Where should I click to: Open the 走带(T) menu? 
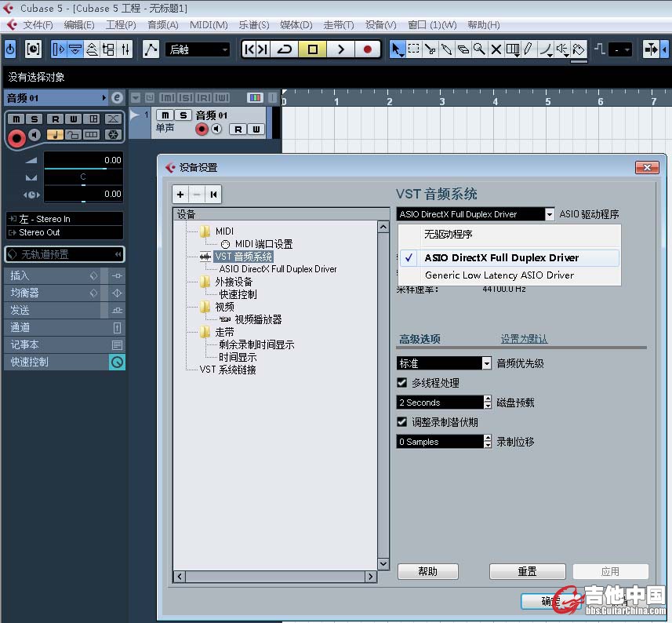pyautogui.click(x=339, y=25)
